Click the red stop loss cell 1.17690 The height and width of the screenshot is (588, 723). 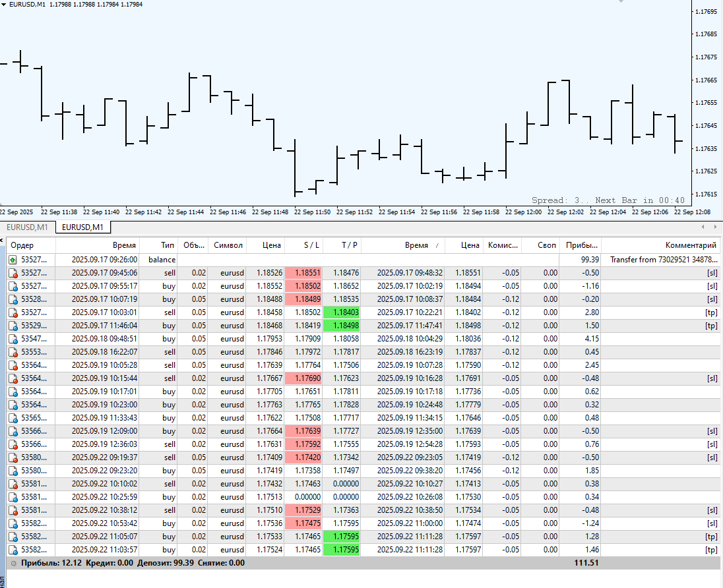tap(304, 378)
